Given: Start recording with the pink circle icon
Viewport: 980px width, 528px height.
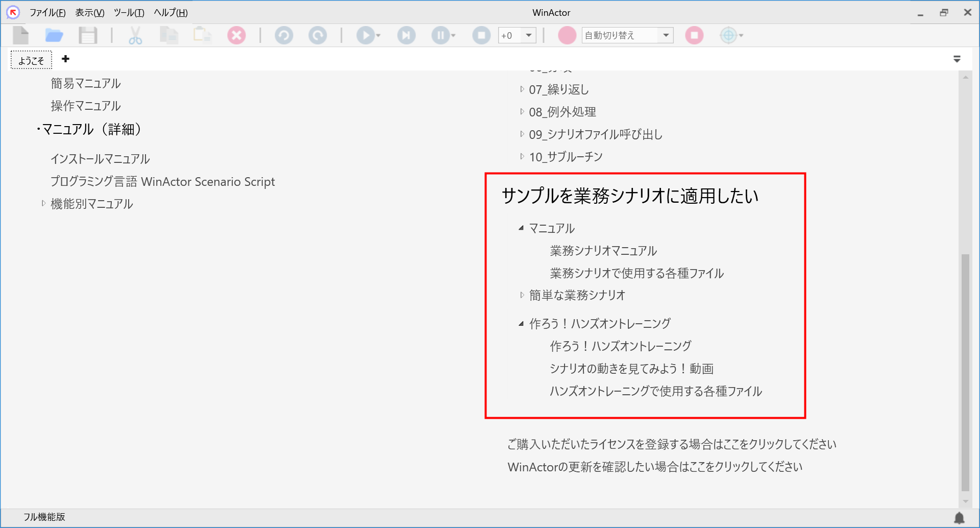Looking at the screenshot, I should click(567, 35).
